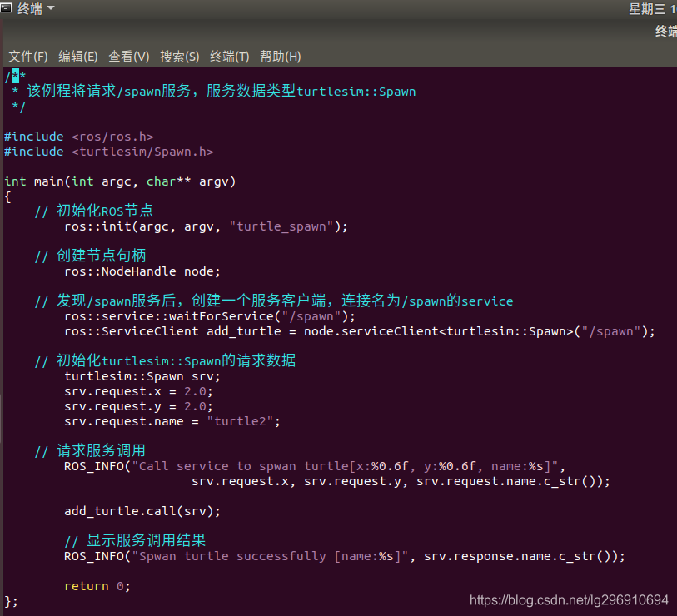Click the waitForService("/spawn") line
This screenshot has height=616, width=677.
(210, 316)
